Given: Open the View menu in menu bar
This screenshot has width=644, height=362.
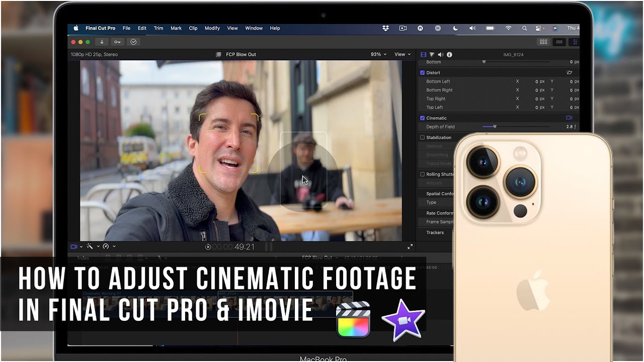Looking at the screenshot, I should [232, 28].
